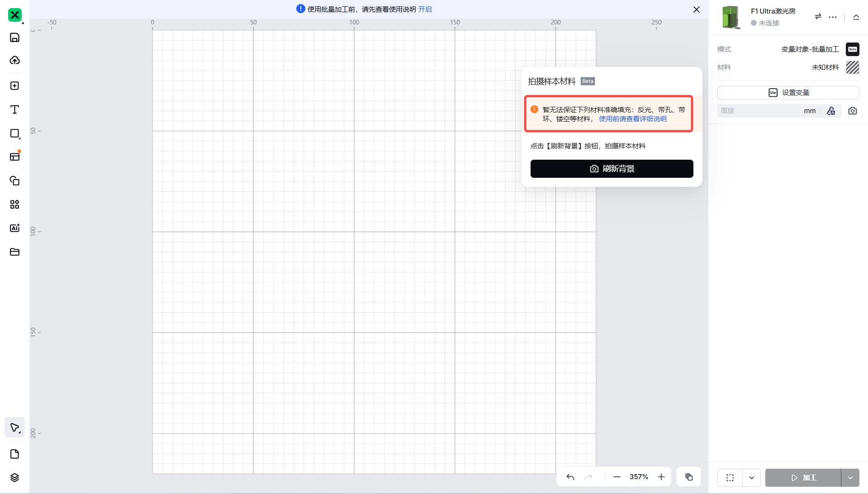Open the apps grid icon

click(14, 204)
